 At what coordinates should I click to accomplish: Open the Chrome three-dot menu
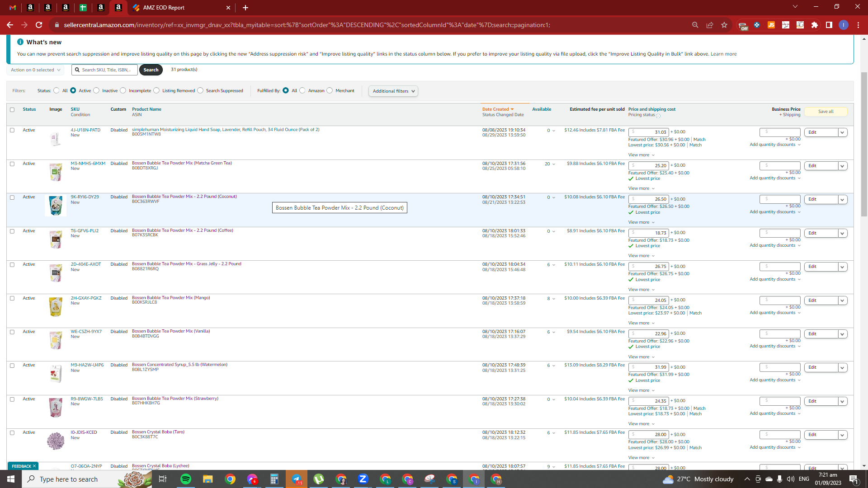pyautogui.click(x=858, y=25)
